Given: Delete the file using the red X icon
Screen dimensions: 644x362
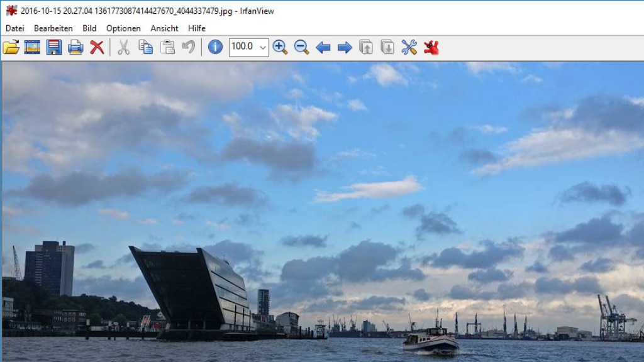Looking at the screenshot, I should coord(97,47).
